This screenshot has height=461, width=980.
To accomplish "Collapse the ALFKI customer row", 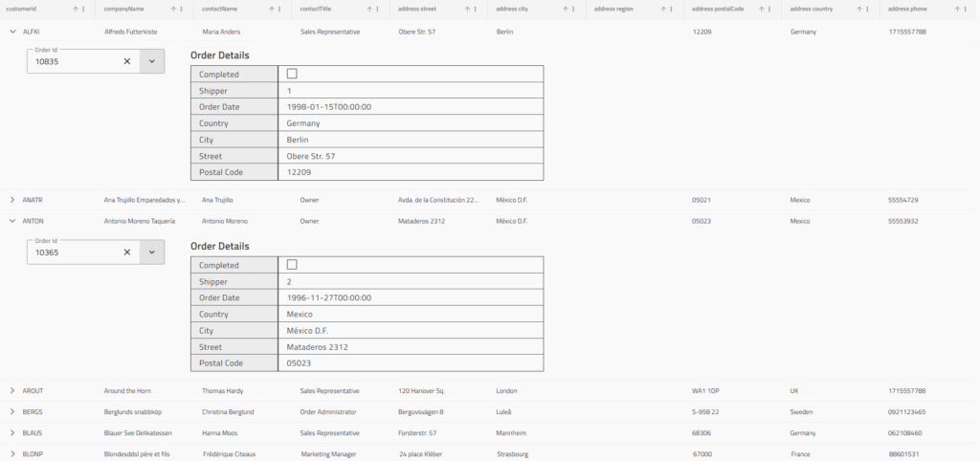I will coord(12,32).
